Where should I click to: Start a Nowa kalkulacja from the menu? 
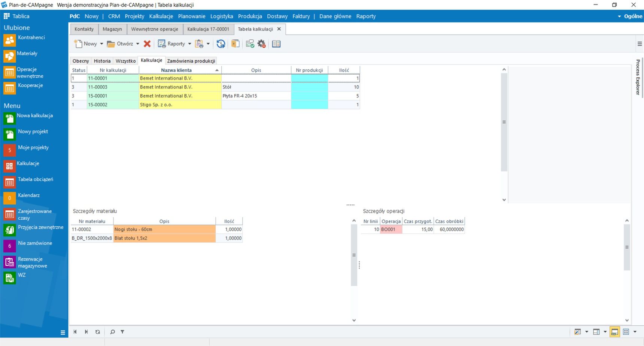coord(28,118)
